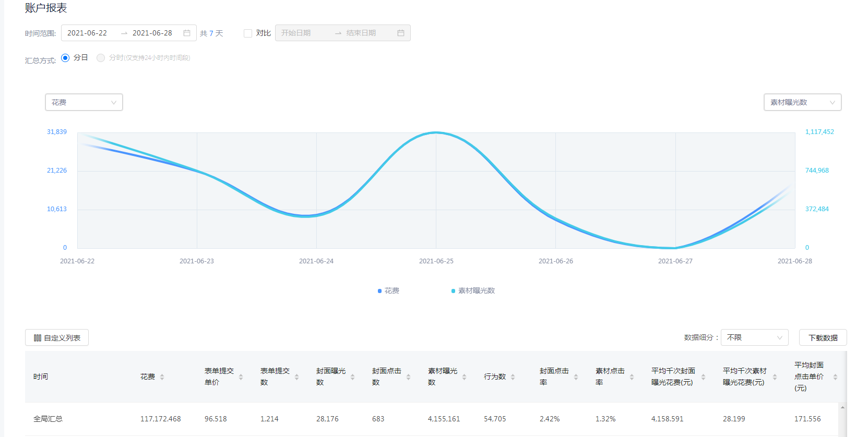This screenshot has height=437, width=868.
Task: Sort by 素材点击率 column arrows
Action: point(632,377)
